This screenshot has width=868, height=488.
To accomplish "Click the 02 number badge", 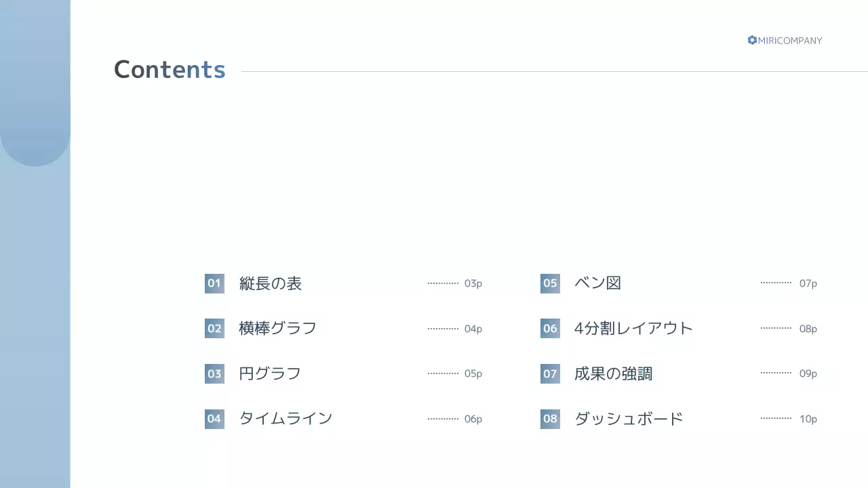I will point(214,329).
